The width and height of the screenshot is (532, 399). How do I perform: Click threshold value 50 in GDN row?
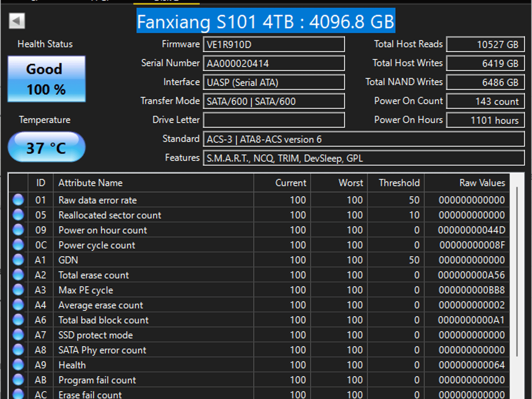(414, 260)
